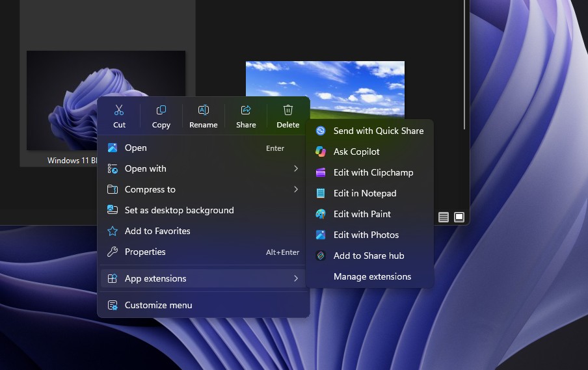The image size is (588, 370).
Task: Click the 'Enter' shortcut text
Action: click(275, 148)
